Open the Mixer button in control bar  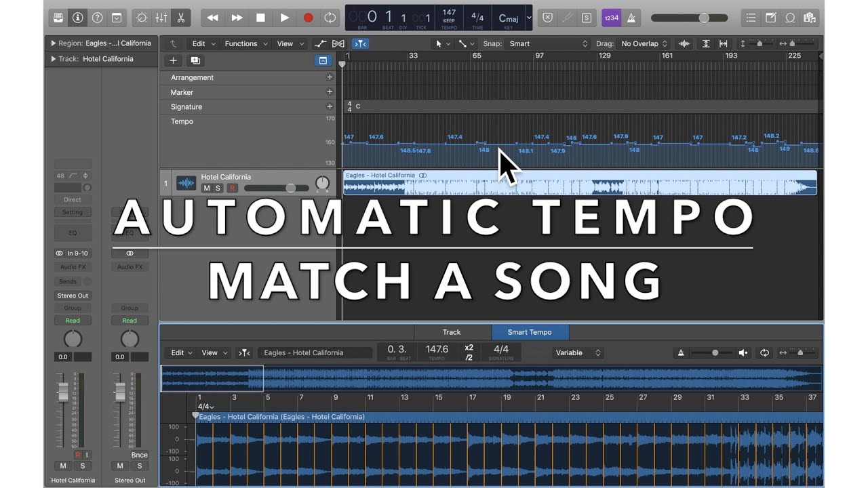click(161, 18)
